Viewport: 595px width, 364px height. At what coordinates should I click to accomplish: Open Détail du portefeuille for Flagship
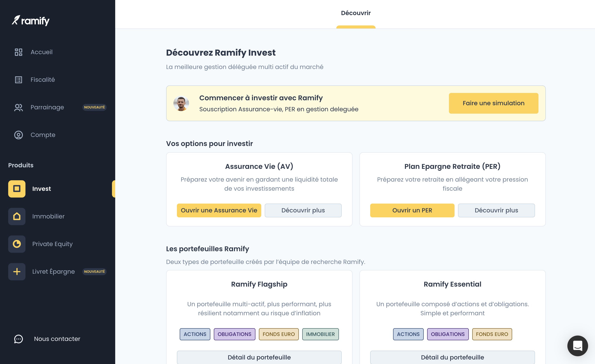[259, 357]
